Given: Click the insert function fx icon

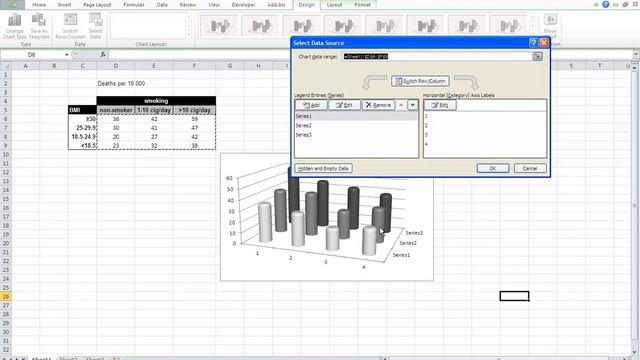Looking at the screenshot, I should pyautogui.click(x=103, y=54).
